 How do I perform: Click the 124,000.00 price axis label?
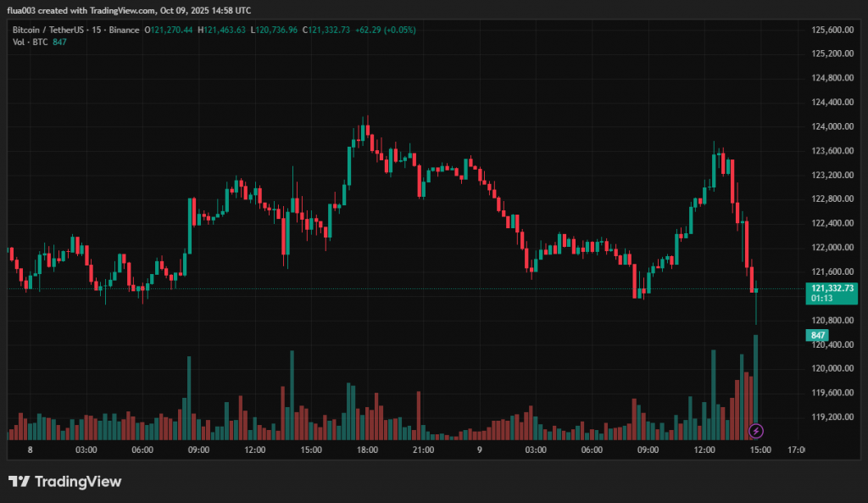(832, 126)
